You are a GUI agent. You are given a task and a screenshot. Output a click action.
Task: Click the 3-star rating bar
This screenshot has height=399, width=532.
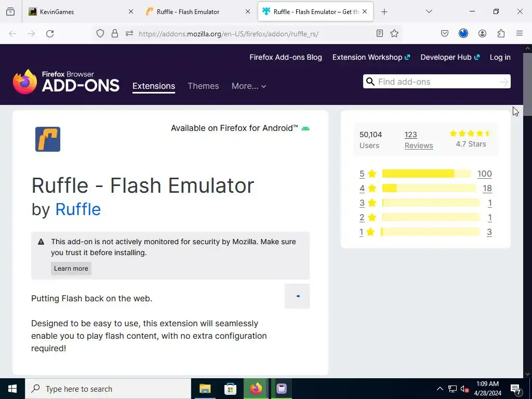point(431,203)
